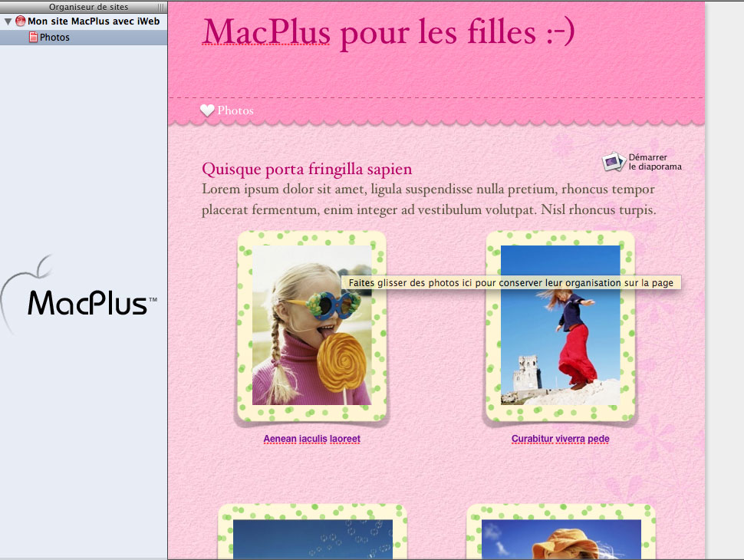Select the Photos page in site organizer
744x560 pixels.
click(x=84, y=37)
